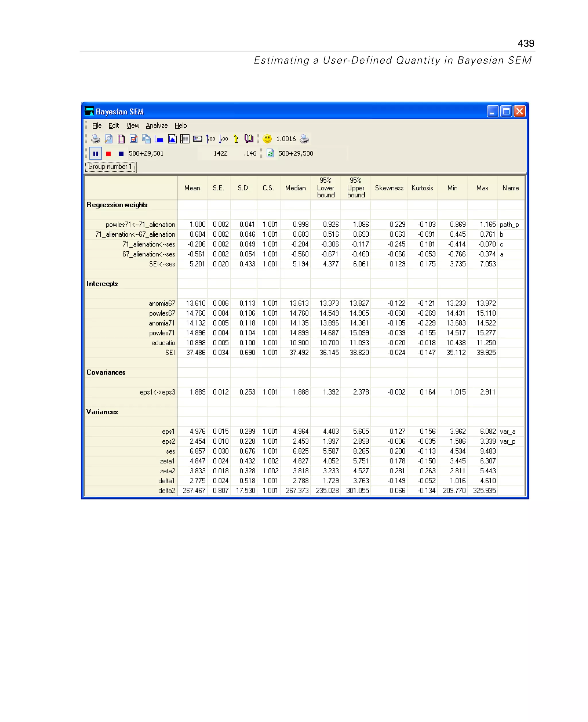588x722 pixels.
Task: Click the Intercepts section heading
Action: (102, 284)
